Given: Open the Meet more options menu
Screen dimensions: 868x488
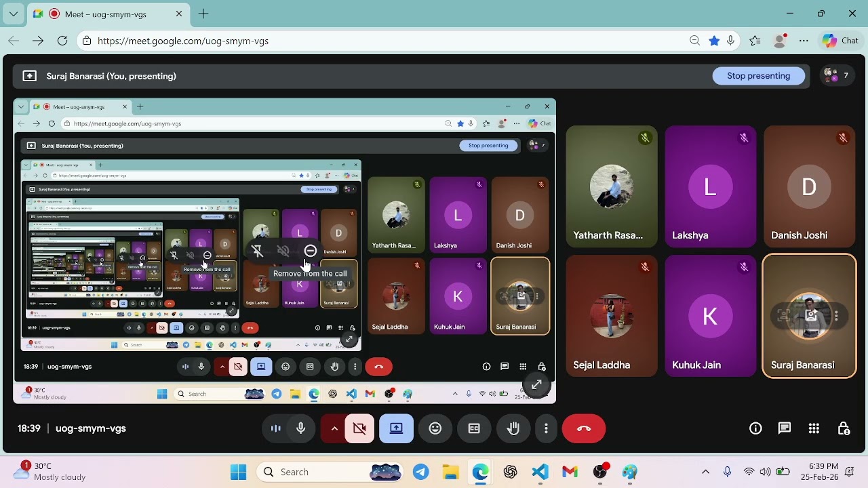Looking at the screenshot, I should coord(546,428).
